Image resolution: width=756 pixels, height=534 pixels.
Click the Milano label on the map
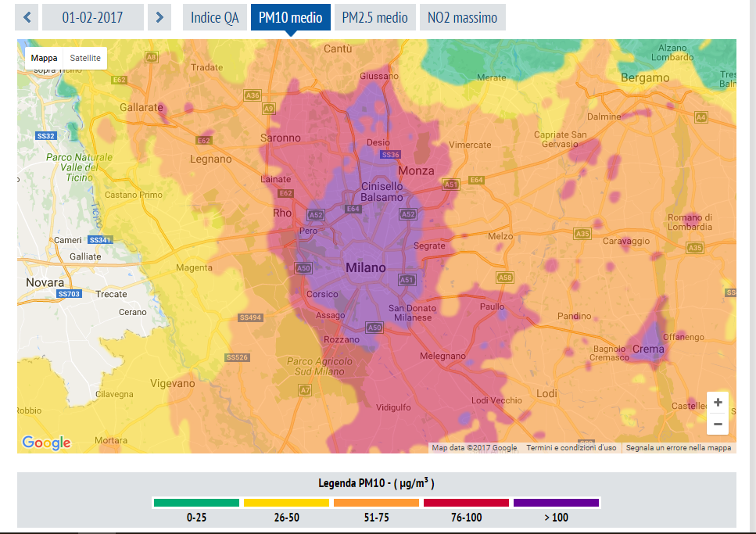[366, 267]
